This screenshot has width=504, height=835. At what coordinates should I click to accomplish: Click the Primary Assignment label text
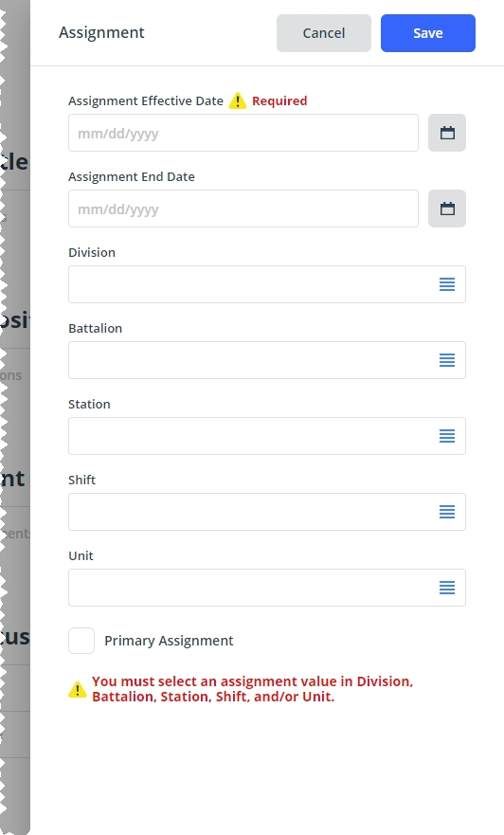coord(169,641)
